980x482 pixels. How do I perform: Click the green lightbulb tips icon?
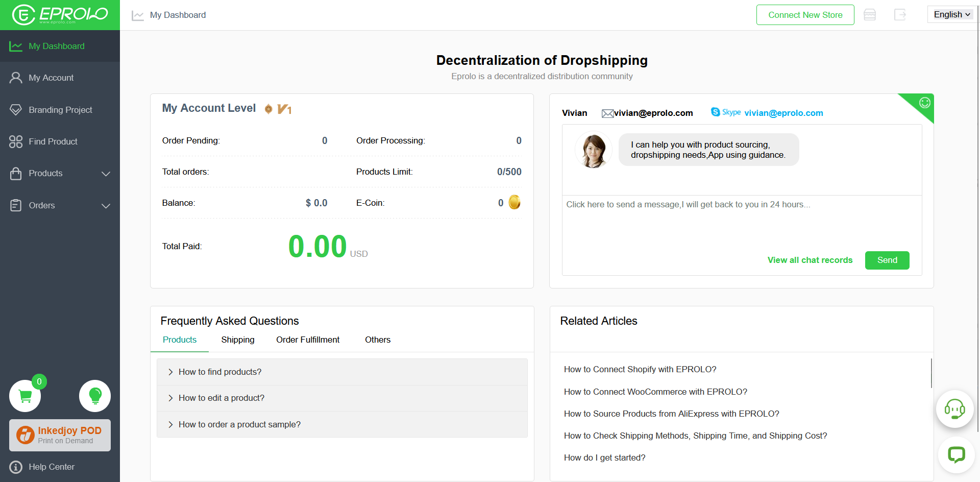95,396
